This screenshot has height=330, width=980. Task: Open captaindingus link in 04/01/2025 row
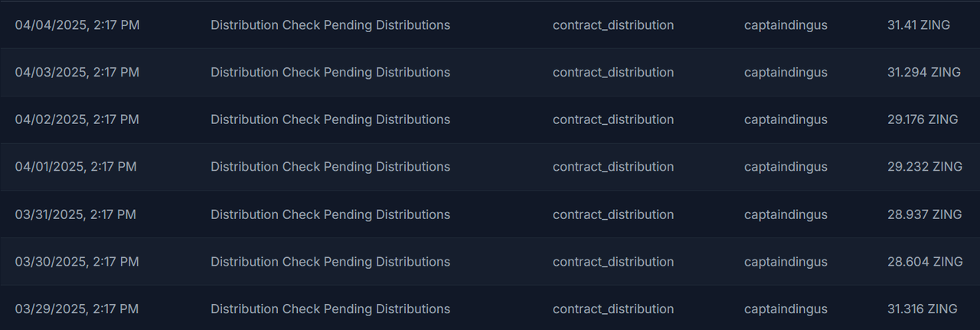click(786, 168)
